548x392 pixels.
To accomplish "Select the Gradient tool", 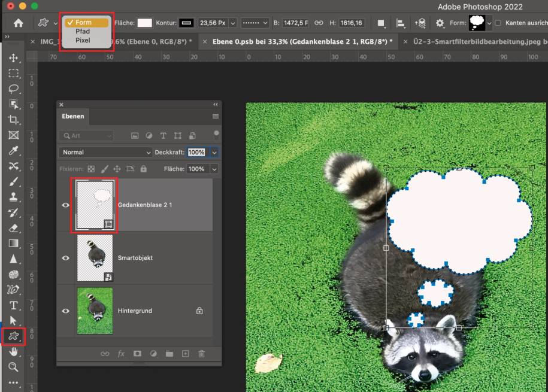I will (13, 243).
